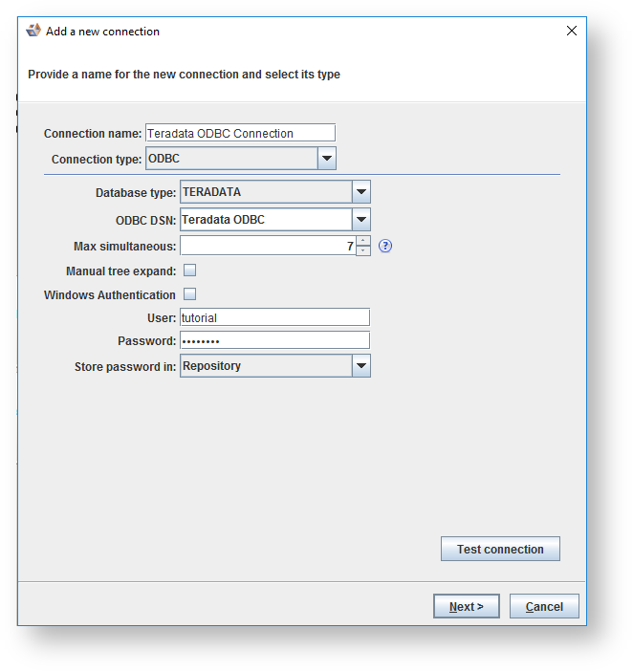633x672 pixels.
Task: Click the Test connection button
Action: pos(500,550)
